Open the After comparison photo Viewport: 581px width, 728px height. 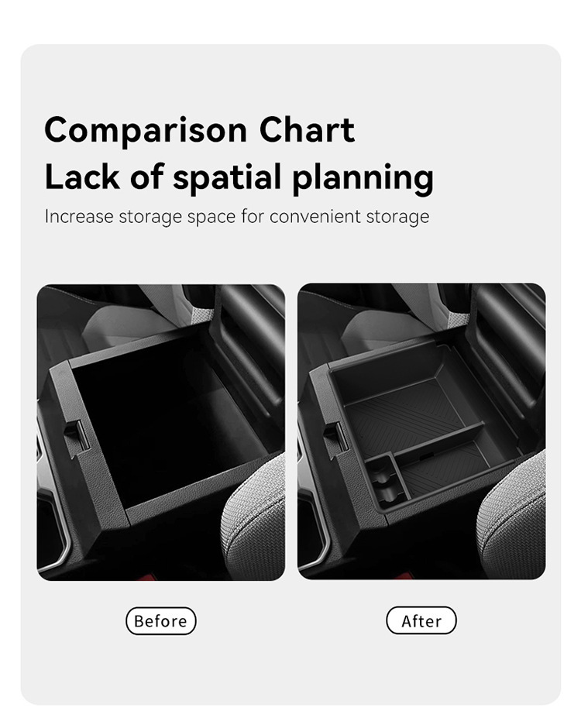(x=421, y=431)
